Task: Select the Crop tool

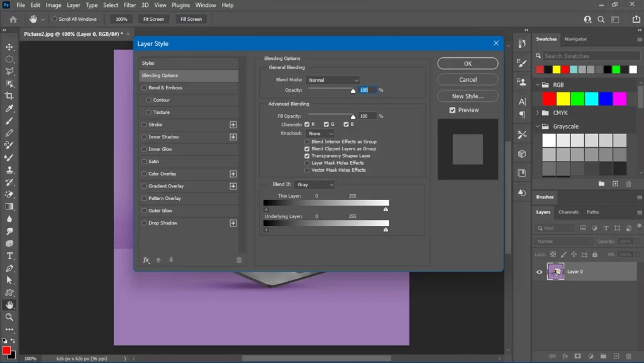Action: tap(9, 96)
